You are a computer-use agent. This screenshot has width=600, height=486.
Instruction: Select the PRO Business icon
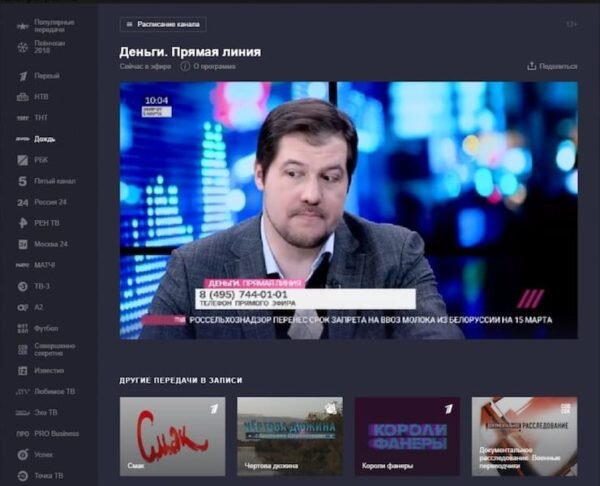pyautogui.click(x=23, y=434)
